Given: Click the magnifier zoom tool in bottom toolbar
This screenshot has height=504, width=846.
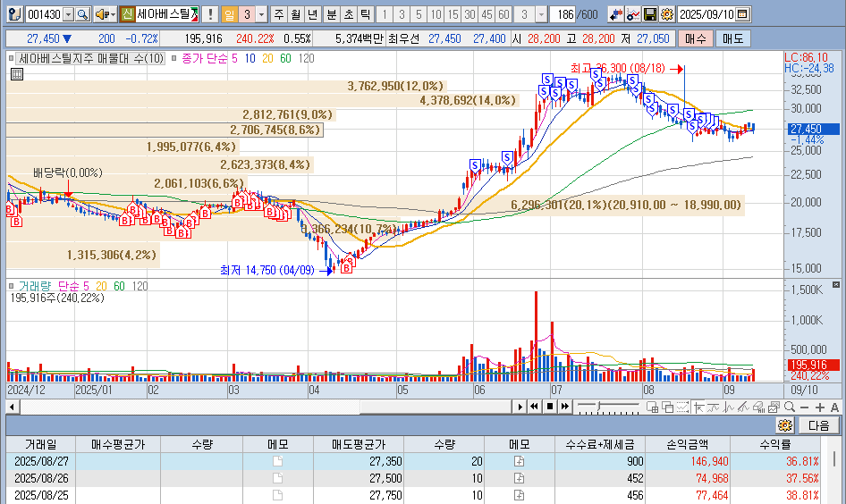Looking at the screenshot, I should coord(790,407).
